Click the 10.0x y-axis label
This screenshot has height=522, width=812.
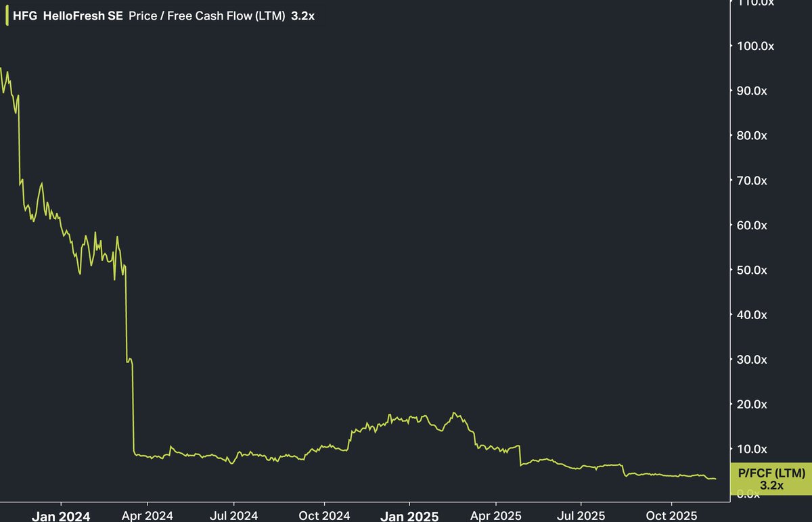coord(752,449)
